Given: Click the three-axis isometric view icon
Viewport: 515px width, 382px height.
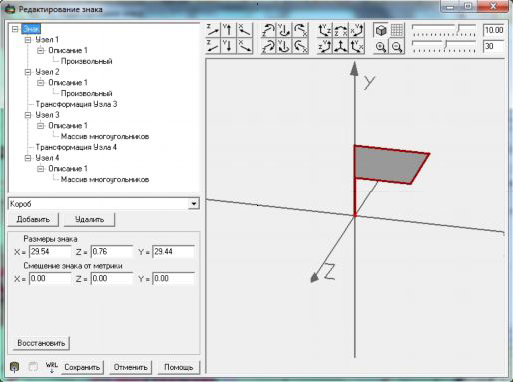Looking at the screenshot, I should [x=341, y=46].
